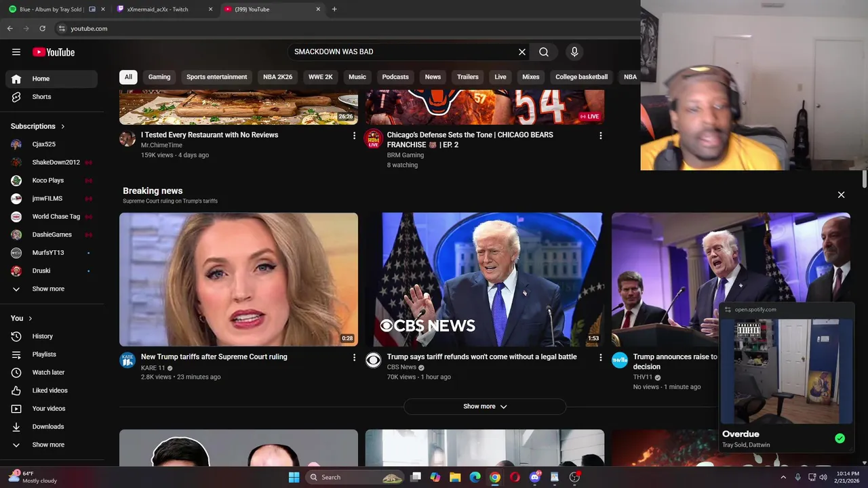Open the Windows Start menu
This screenshot has width=868, height=488.
click(294, 477)
